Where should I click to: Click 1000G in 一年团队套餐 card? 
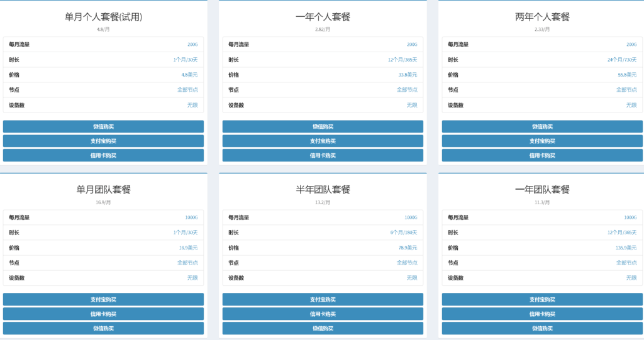630,217
